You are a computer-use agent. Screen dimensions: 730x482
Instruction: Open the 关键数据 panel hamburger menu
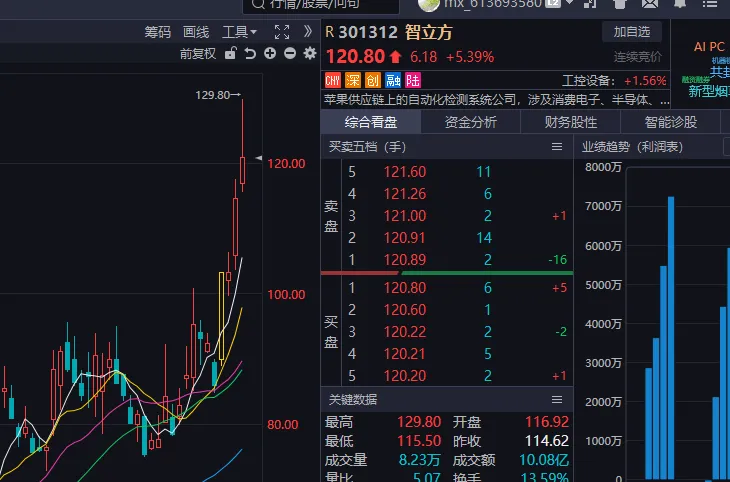557,400
